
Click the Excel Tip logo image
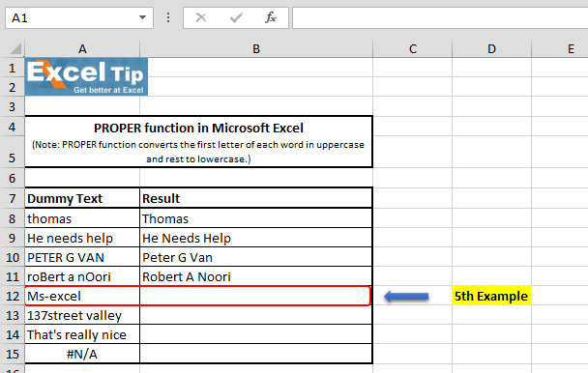(87, 77)
